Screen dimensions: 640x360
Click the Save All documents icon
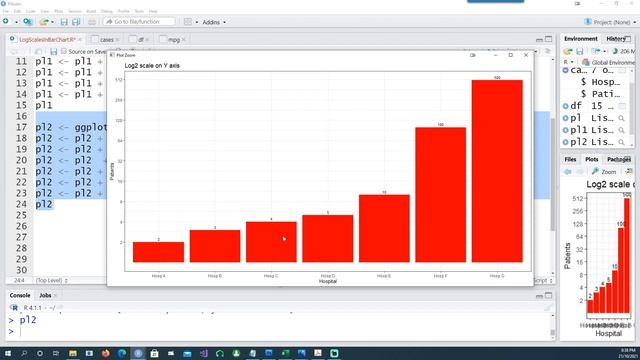pos(76,22)
